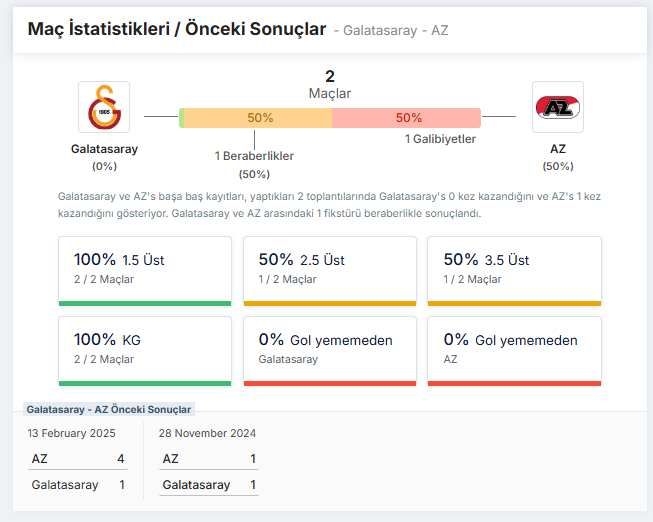
Task: Open the 50% 2.5 Üst stat card
Action: [329, 270]
